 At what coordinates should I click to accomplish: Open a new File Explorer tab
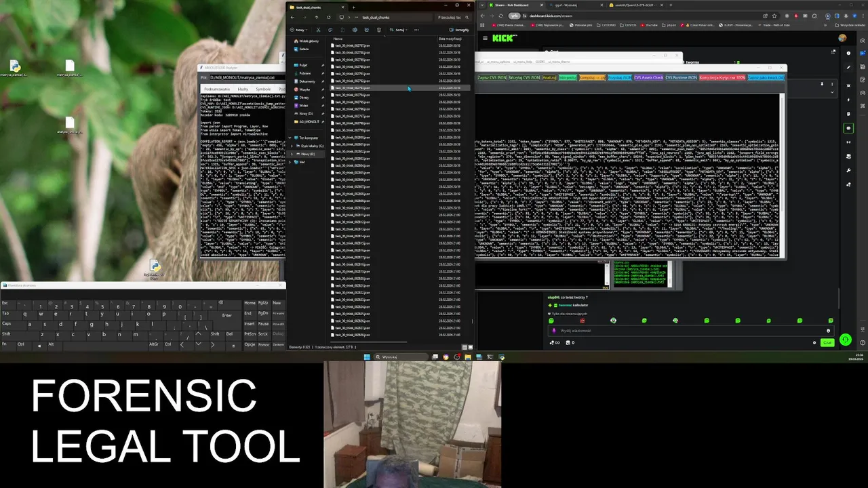coord(353,7)
